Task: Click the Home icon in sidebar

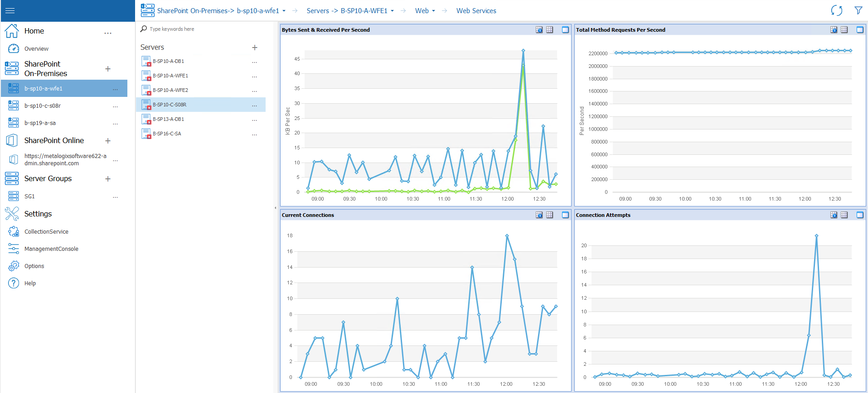Action: point(12,31)
